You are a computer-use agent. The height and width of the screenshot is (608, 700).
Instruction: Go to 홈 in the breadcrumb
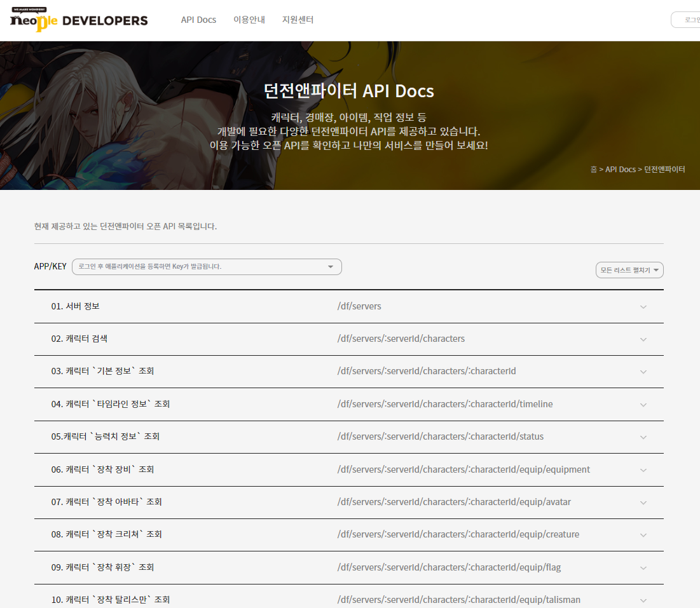click(x=593, y=170)
